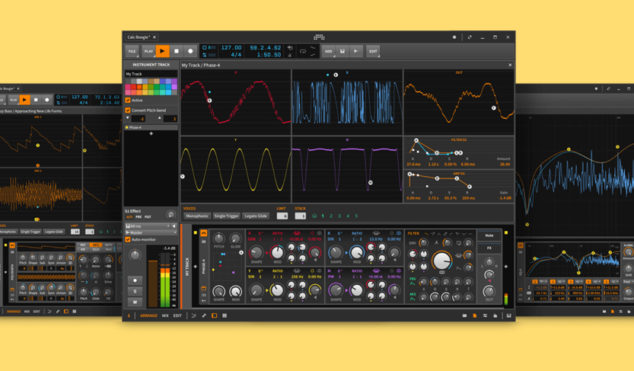Click the grid panel icon in the footer
The width and height of the screenshot is (634, 371).
pos(224,316)
